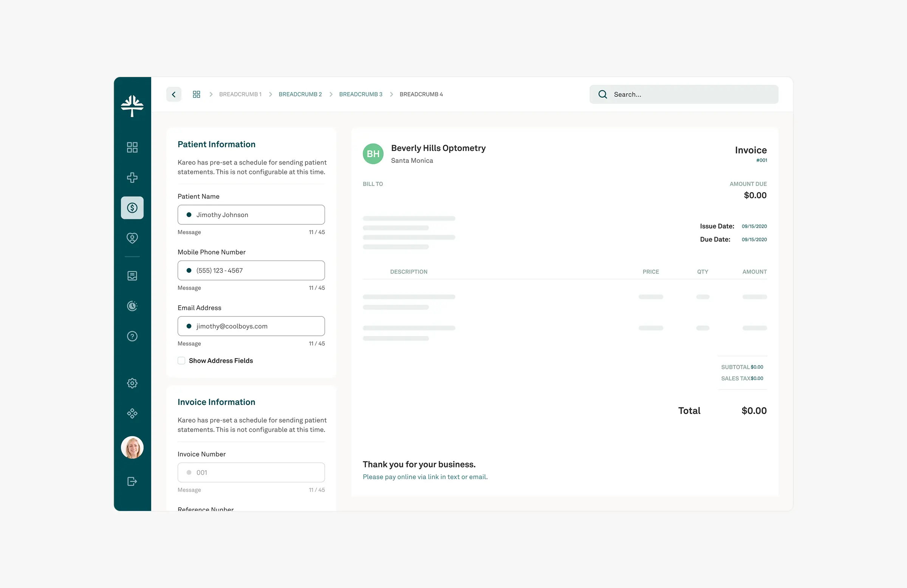Click the apps diamond-grid sidebar icon
907x588 pixels.
132,414
